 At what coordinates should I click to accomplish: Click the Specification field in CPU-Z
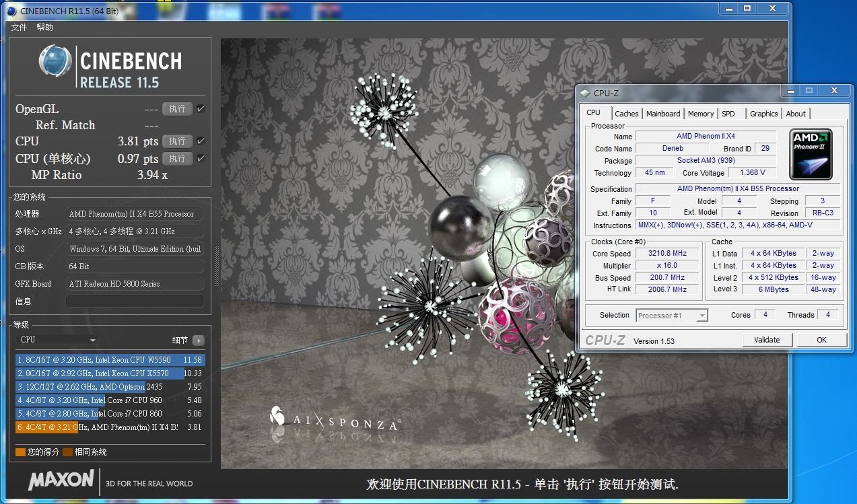coord(738,188)
